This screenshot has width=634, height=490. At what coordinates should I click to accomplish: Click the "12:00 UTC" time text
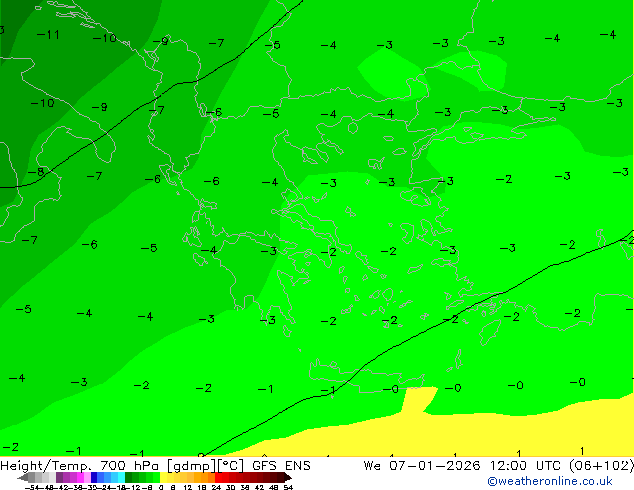tap(525, 466)
